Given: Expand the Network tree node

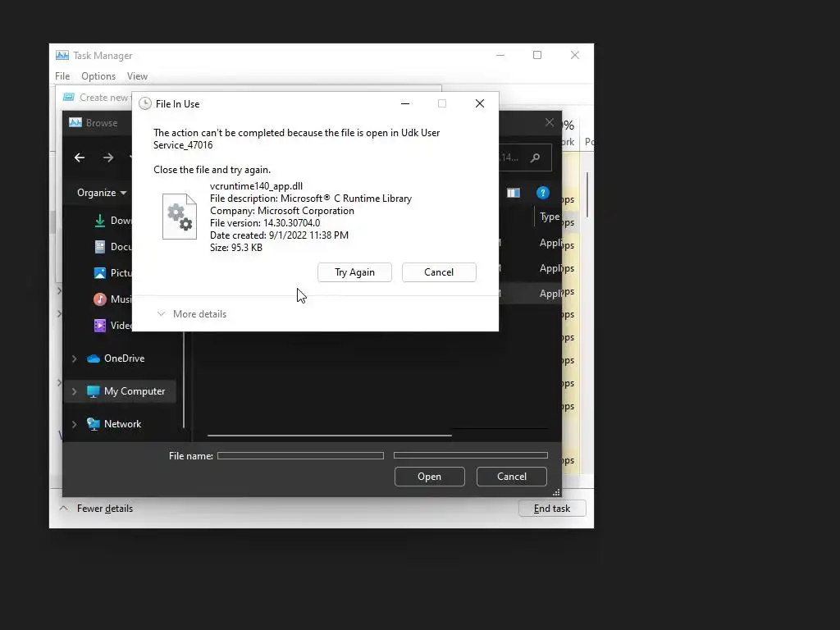Looking at the screenshot, I should click(74, 424).
